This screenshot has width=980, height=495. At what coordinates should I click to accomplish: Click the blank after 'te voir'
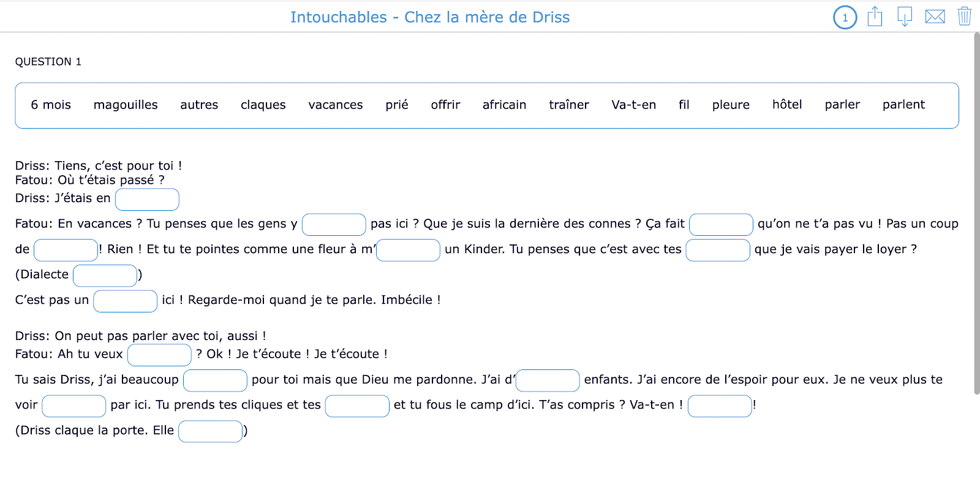[x=74, y=406]
